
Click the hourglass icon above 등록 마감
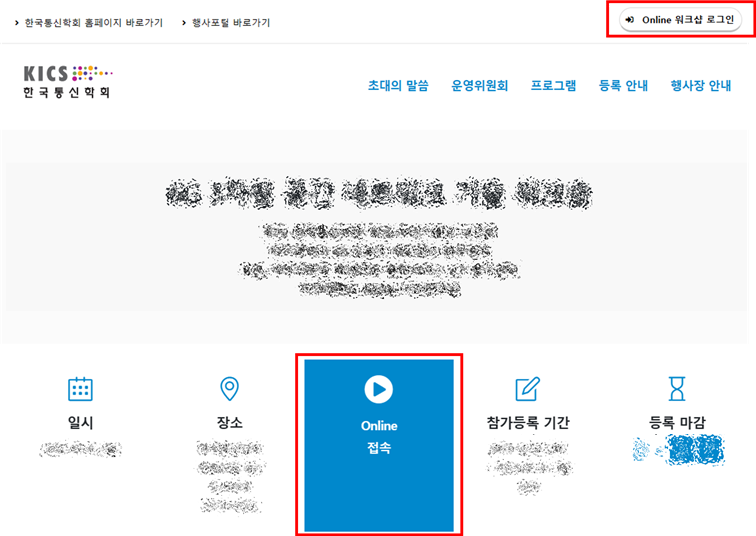tap(678, 389)
